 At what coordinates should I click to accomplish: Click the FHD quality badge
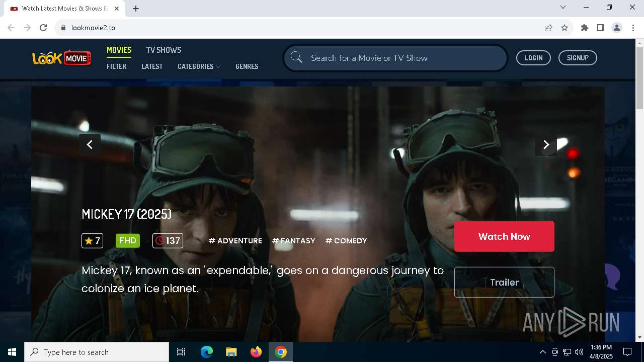point(128,240)
